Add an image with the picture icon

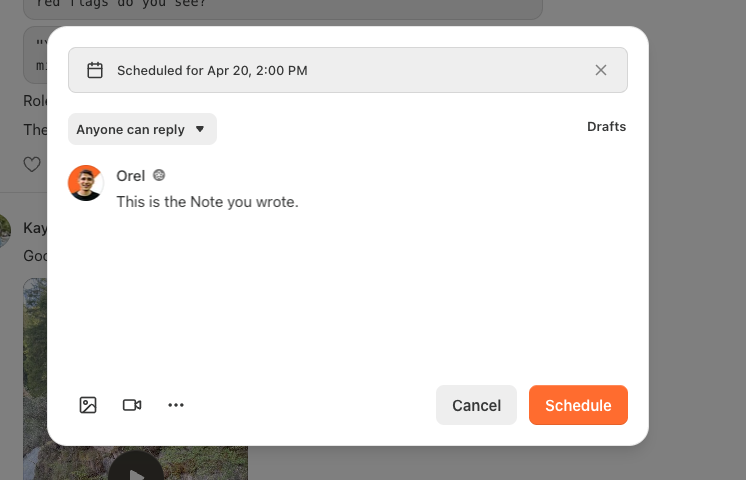point(88,405)
